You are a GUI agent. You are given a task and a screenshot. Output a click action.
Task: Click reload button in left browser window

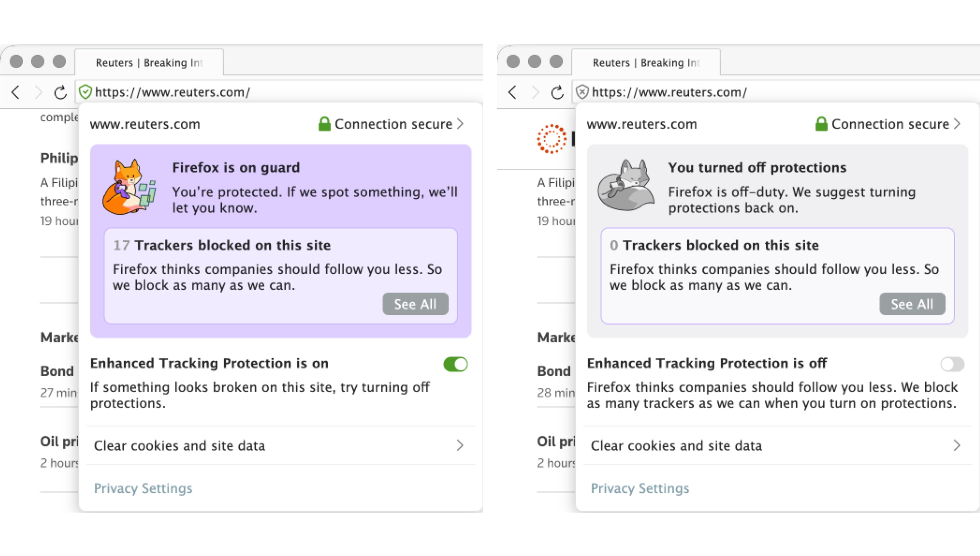60,92
